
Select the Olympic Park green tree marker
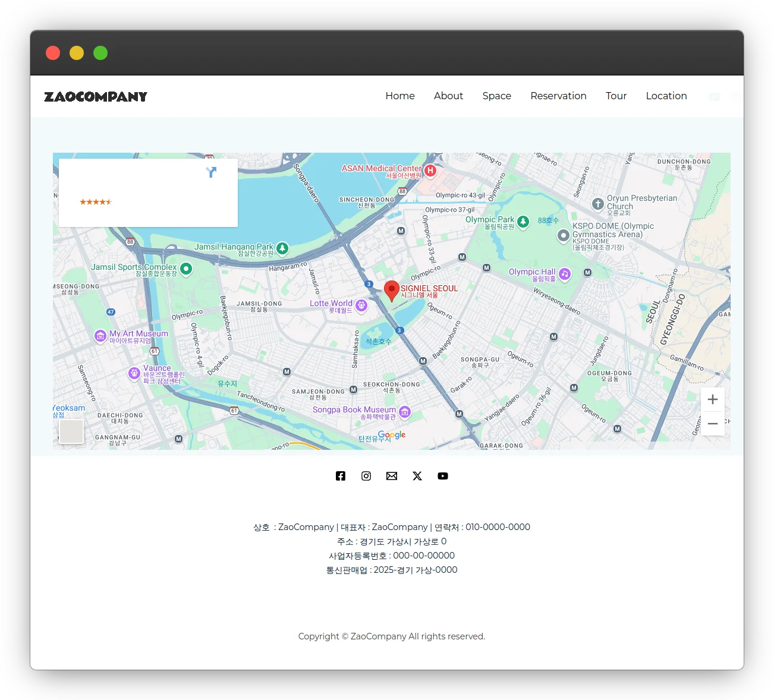(x=523, y=222)
